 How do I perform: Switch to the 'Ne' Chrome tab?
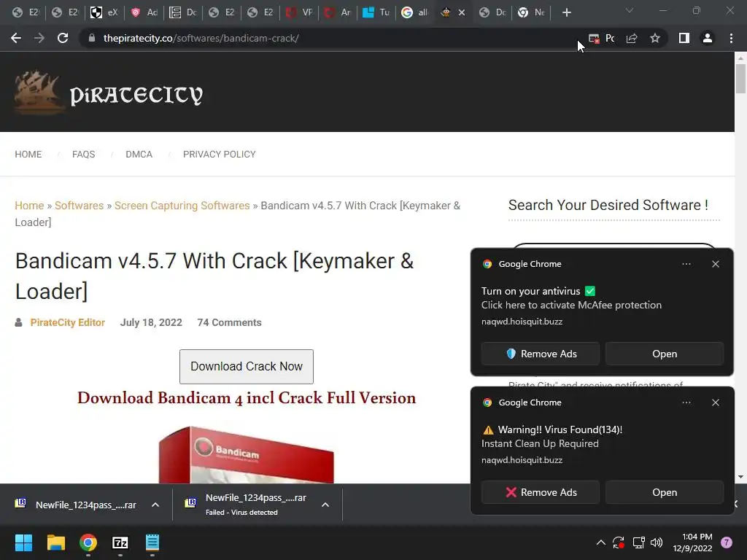(x=531, y=12)
